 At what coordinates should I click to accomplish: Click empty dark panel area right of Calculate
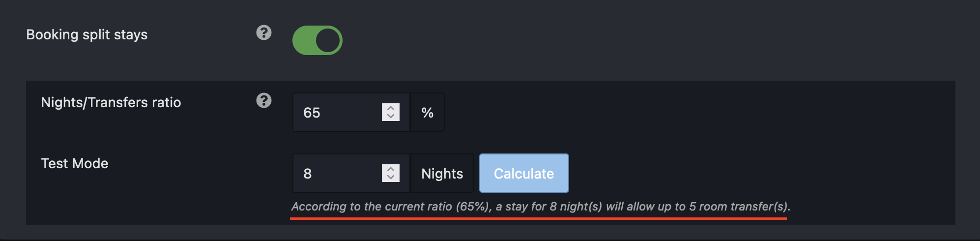[762, 173]
